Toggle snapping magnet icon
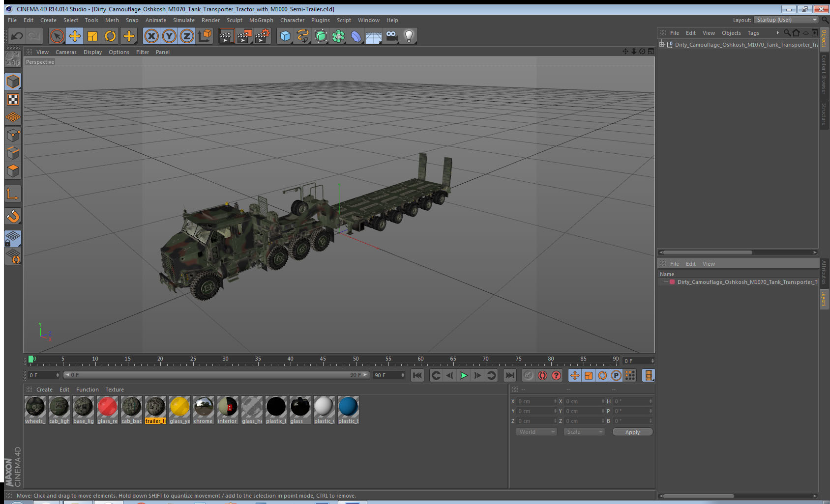Viewport: 830px width, 504px height. 13,216
